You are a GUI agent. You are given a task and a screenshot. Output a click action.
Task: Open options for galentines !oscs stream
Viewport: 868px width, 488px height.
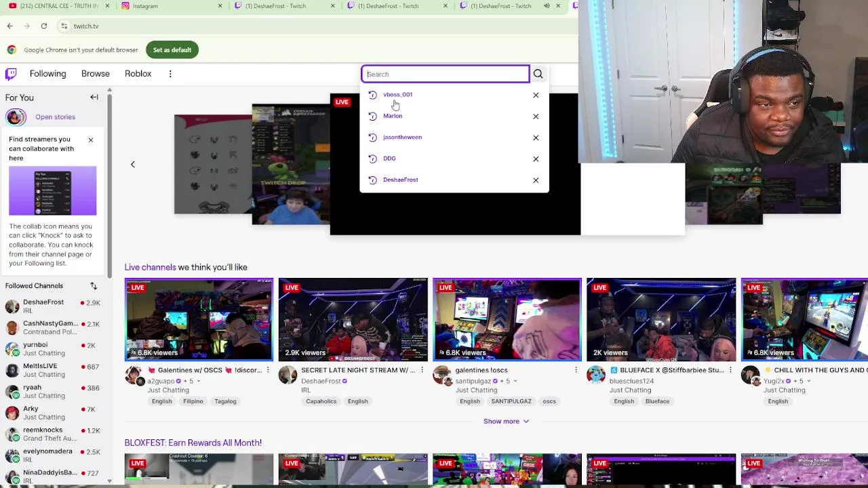click(x=576, y=370)
